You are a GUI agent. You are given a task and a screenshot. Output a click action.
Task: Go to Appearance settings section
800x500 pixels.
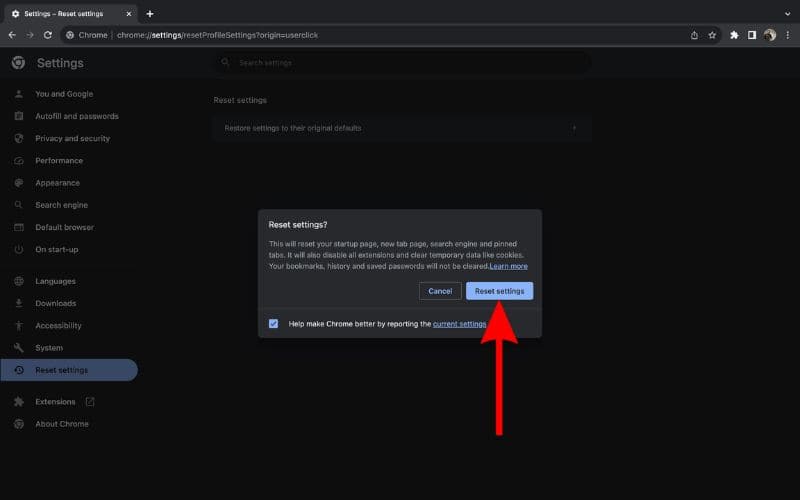pyautogui.click(x=57, y=183)
